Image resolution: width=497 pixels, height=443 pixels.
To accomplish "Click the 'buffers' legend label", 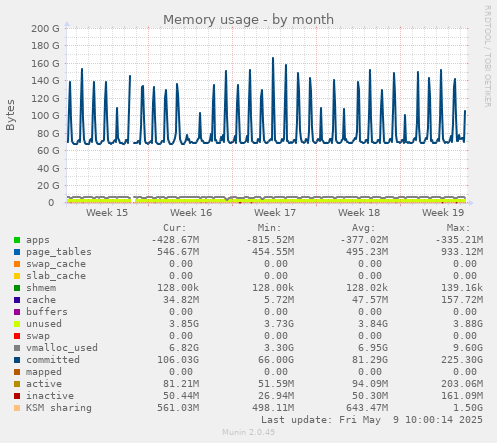I will click(47, 312).
